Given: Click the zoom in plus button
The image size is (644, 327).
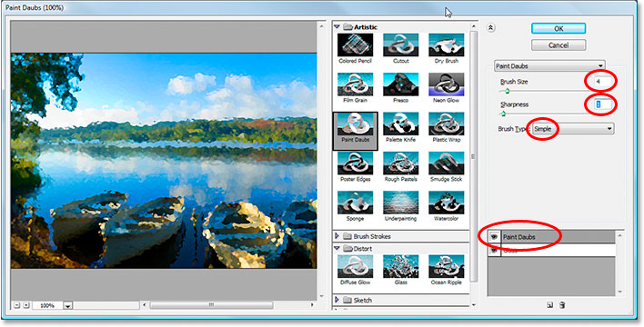Looking at the screenshot, I should tap(25, 305).
